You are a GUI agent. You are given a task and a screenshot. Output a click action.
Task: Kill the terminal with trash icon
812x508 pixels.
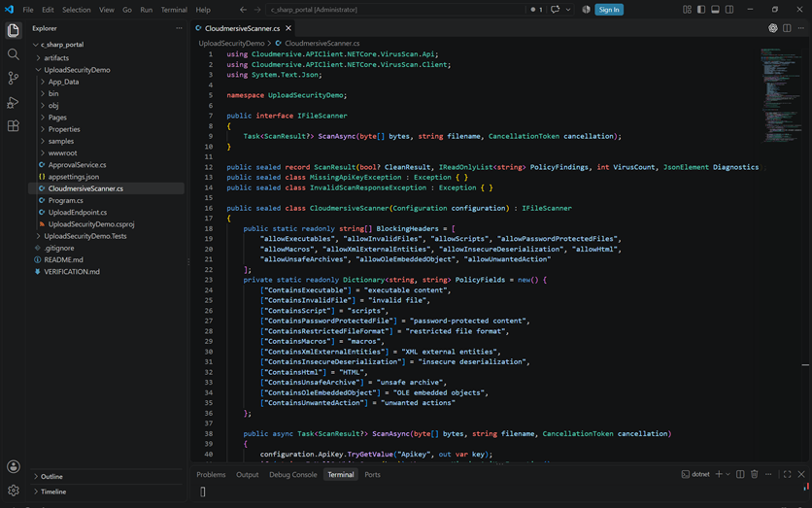(x=754, y=474)
